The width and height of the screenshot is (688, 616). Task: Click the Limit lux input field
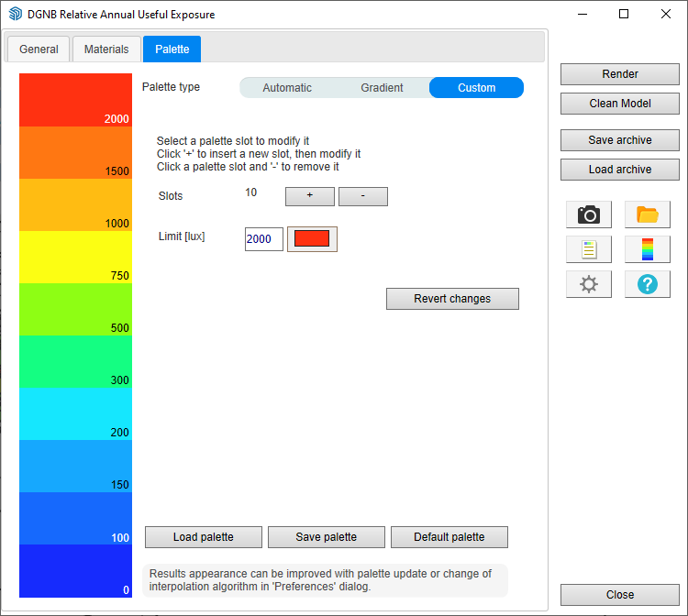[263, 239]
